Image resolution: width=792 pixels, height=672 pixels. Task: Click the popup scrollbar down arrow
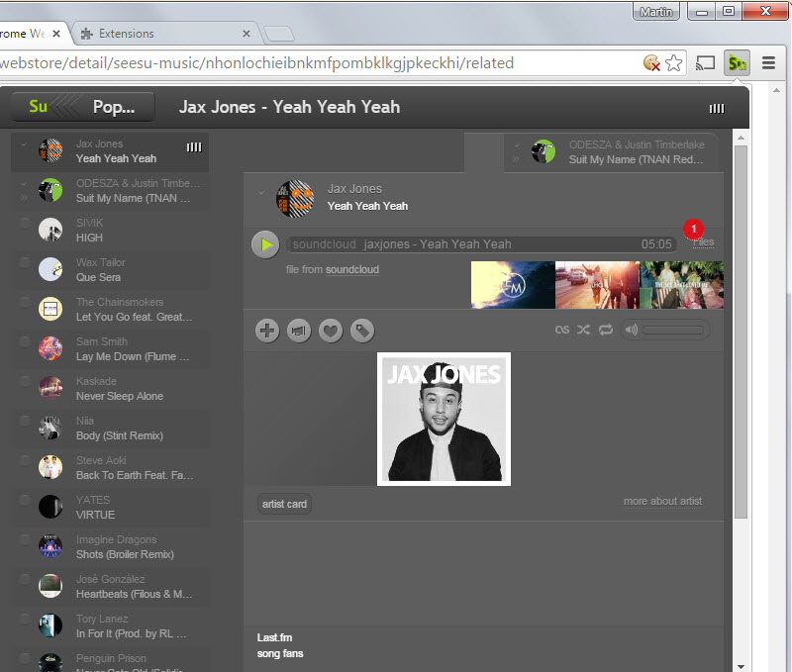[741, 666]
